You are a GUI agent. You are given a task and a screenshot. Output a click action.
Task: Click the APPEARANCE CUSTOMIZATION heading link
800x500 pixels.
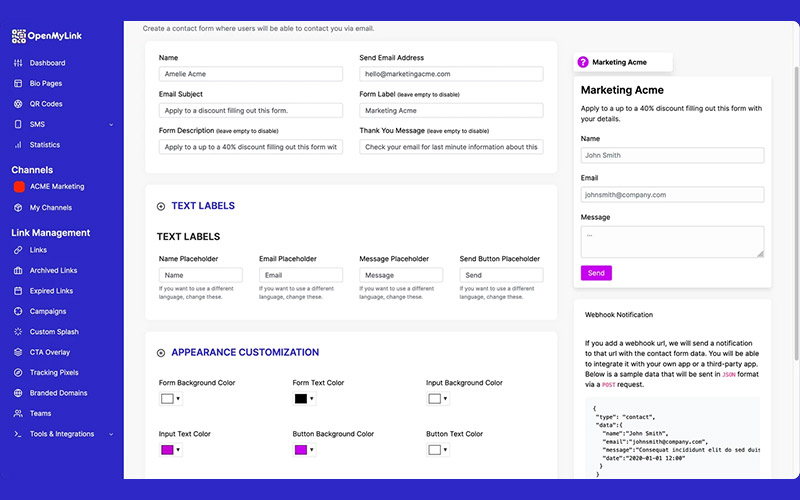[245, 352]
